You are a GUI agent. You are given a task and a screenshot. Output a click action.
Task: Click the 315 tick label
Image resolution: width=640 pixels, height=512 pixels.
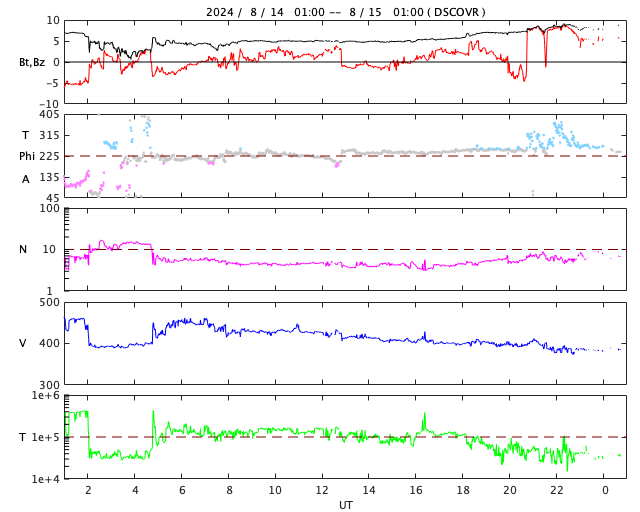pyautogui.click(x=49, y=135)
